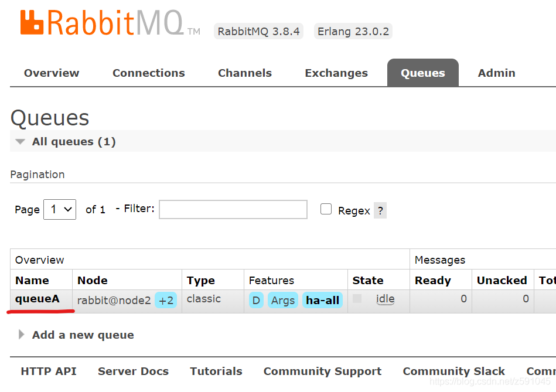
Task: Open the Page number dropdown
Action: (60, 209)
